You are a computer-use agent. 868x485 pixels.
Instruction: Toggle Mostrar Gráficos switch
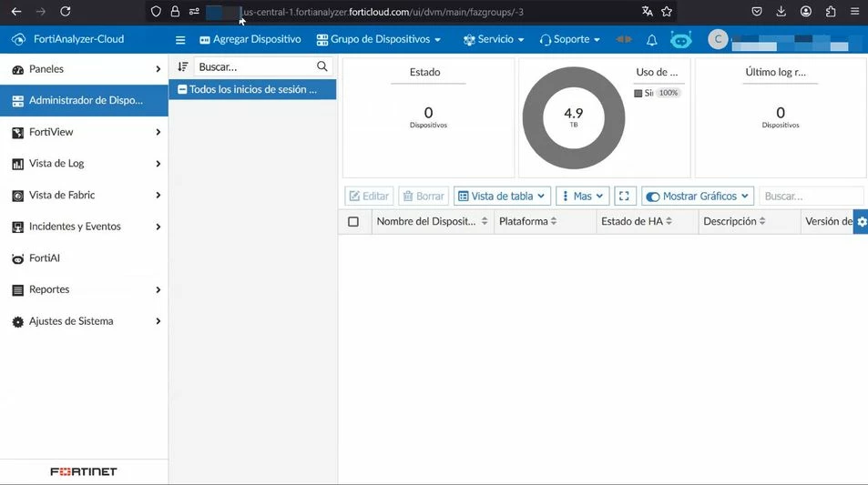653,197
